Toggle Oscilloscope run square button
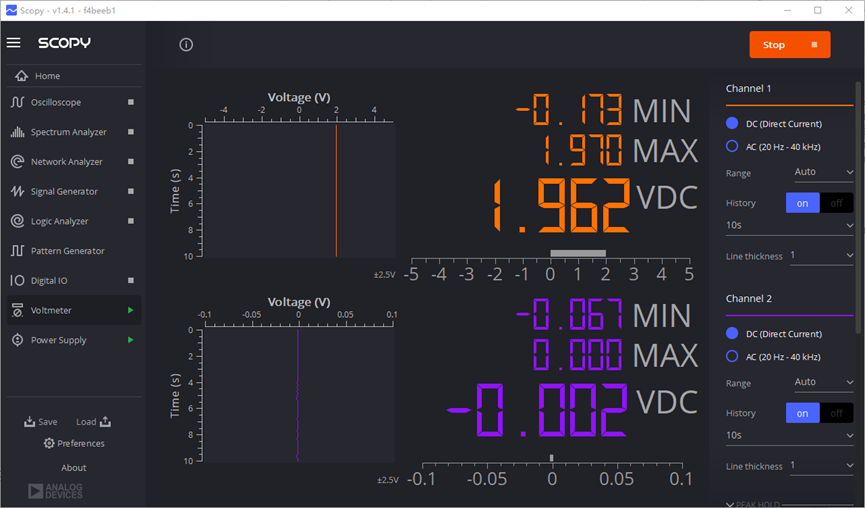The height and width of the screenshot is (508, 865). (131, 102)
